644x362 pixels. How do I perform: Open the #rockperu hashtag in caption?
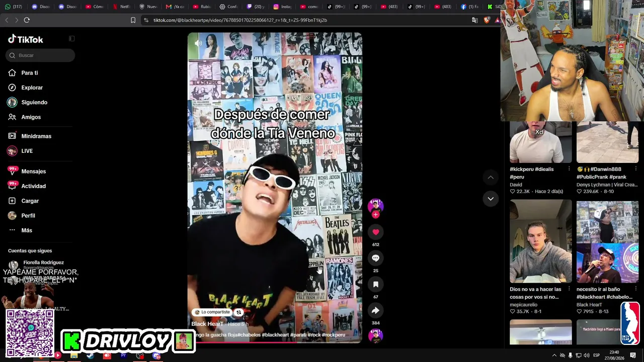pyautogui.click(x=334, y=335)
